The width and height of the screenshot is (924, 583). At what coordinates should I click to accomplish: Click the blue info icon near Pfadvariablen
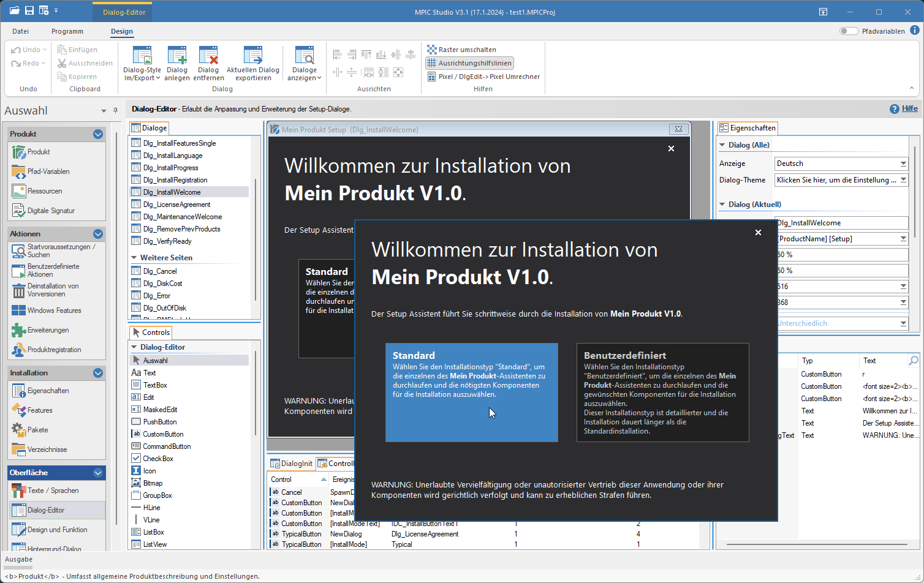tap(915, 30)
